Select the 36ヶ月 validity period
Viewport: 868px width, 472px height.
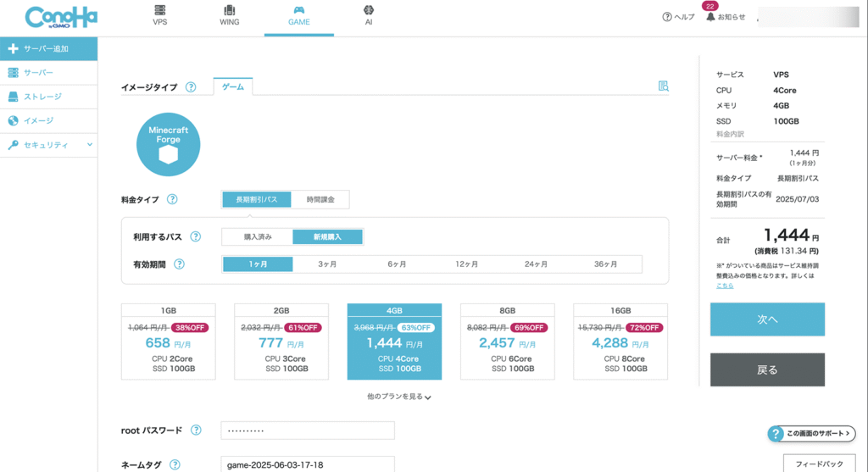point(605,264)
